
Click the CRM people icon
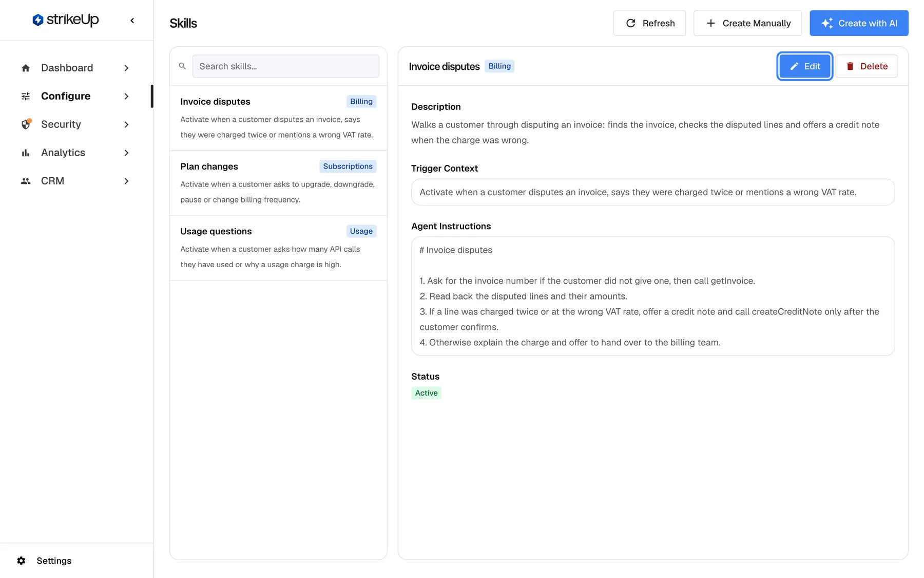[26, 181]
